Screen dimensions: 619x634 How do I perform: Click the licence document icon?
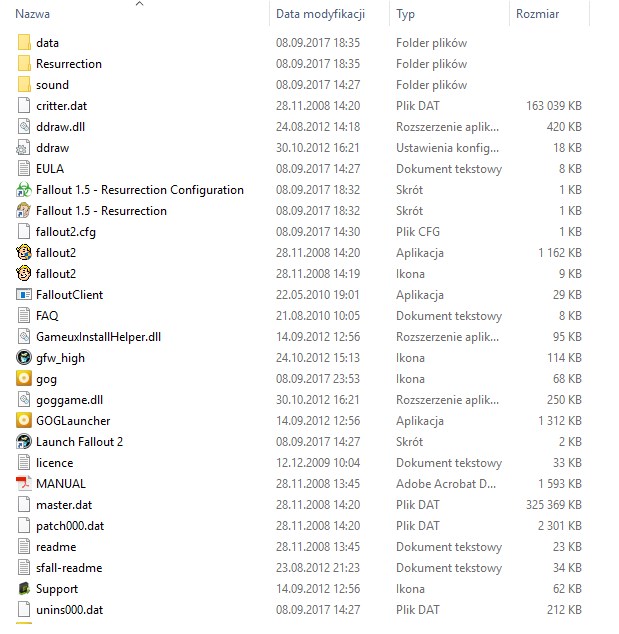click(x=24, y=463)
